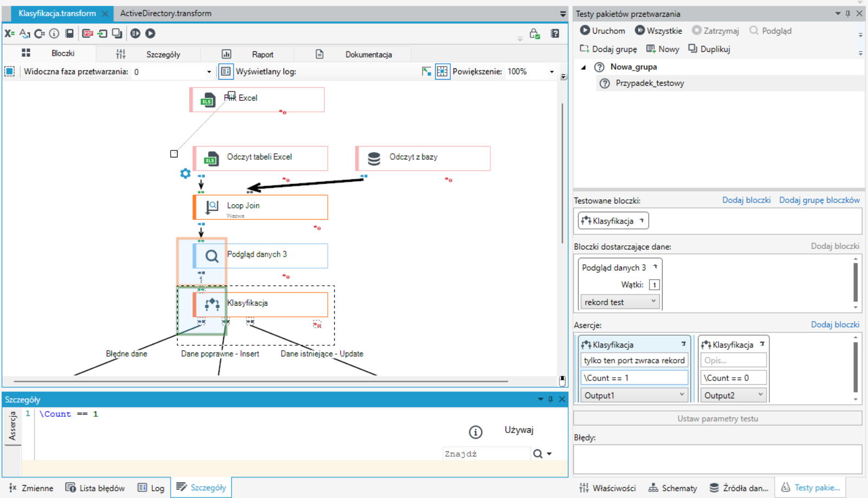Image resolution: width=868 pixels, height=498 pixels.
Task: Open the Widoczna faza przetwarzania dropdown
Action: point(172,71)
